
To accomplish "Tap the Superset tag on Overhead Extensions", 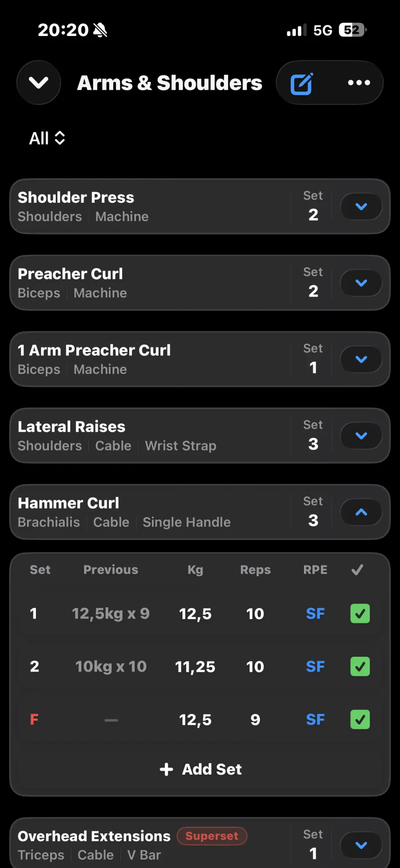I will click(x=212, y=836).
